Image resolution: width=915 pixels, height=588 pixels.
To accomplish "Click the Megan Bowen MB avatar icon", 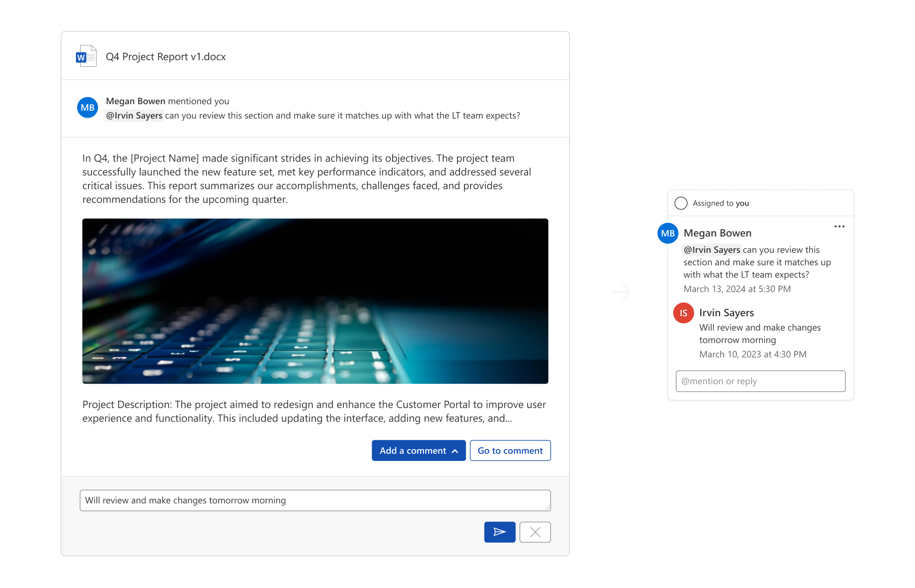I will [88, 107].
